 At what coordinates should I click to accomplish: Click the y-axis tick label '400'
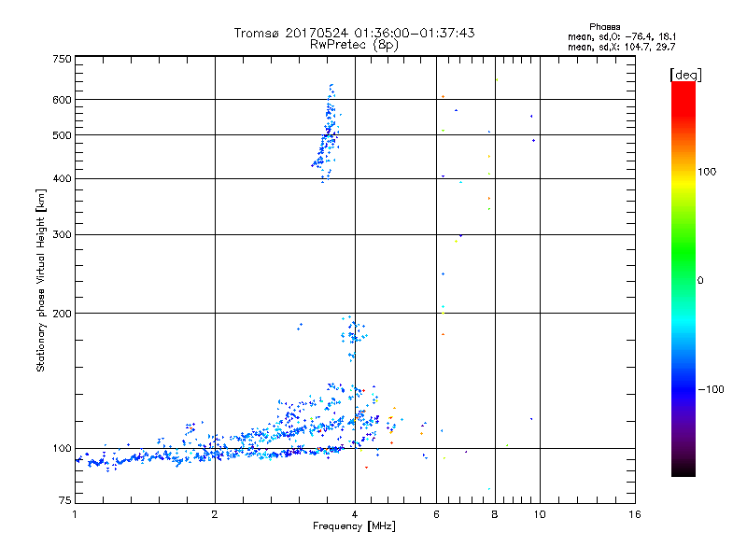click(62, 178)
